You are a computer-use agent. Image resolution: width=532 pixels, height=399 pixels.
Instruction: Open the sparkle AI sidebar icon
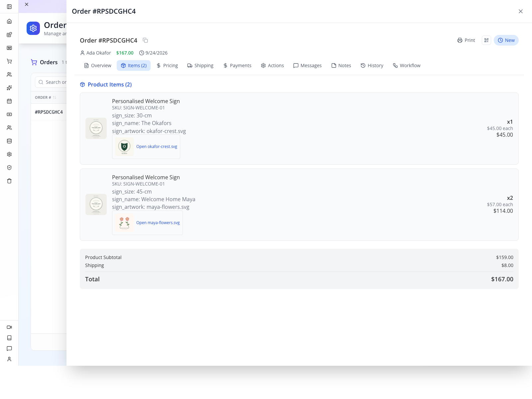[x=9, y=88]
